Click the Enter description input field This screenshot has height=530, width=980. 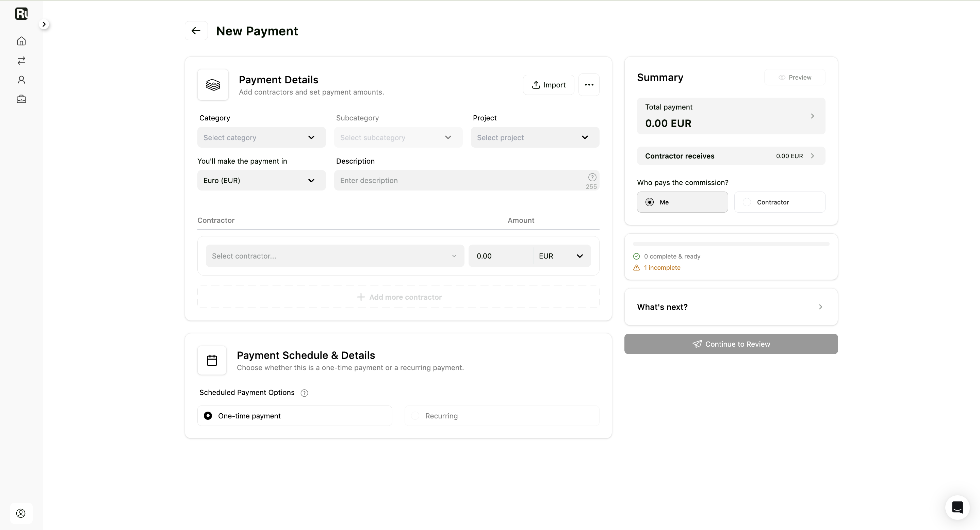pos(467,181)
